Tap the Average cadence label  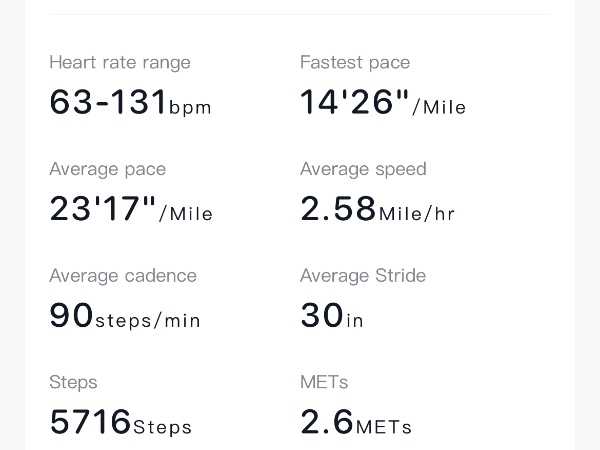tap(122, 276)
